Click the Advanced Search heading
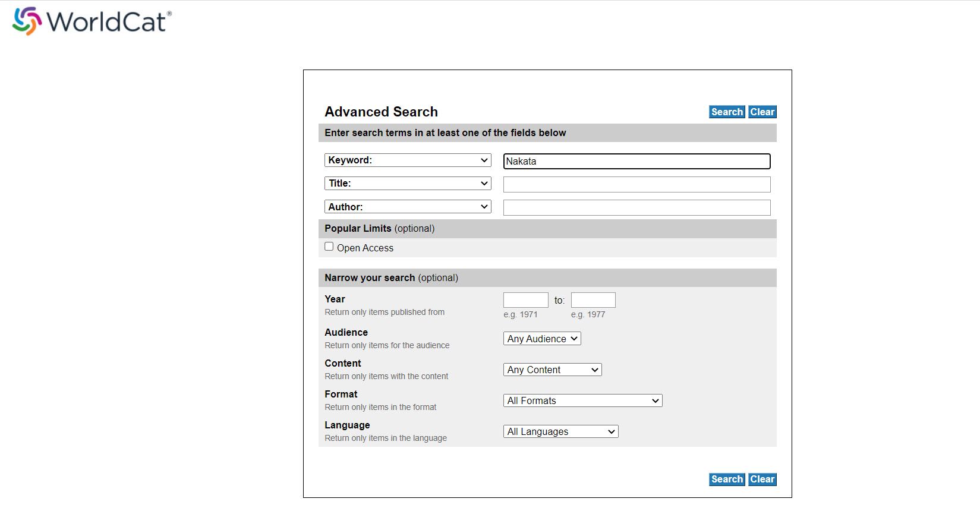This screenshot has width=980, height=530. point(381,112)
